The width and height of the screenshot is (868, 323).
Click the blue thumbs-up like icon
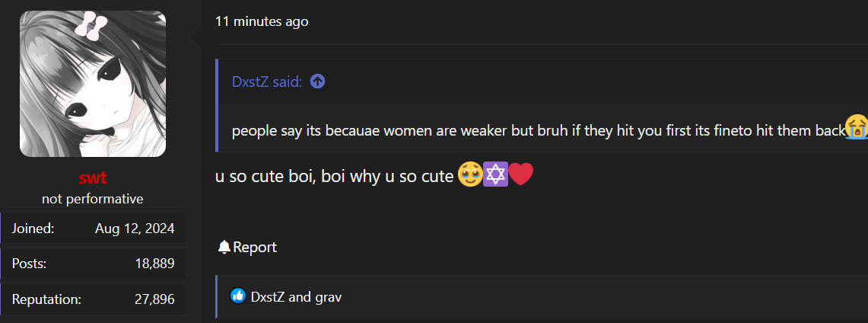click(238, 296)
